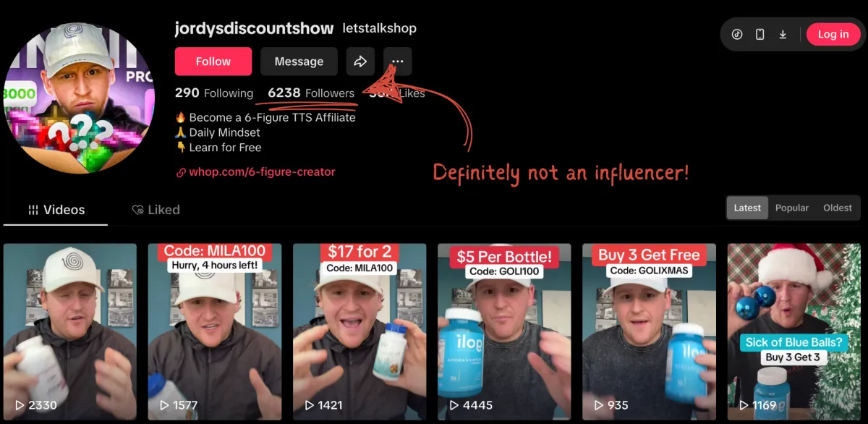Select the Videos tab
Screen dimensions: 868x424
56,210
